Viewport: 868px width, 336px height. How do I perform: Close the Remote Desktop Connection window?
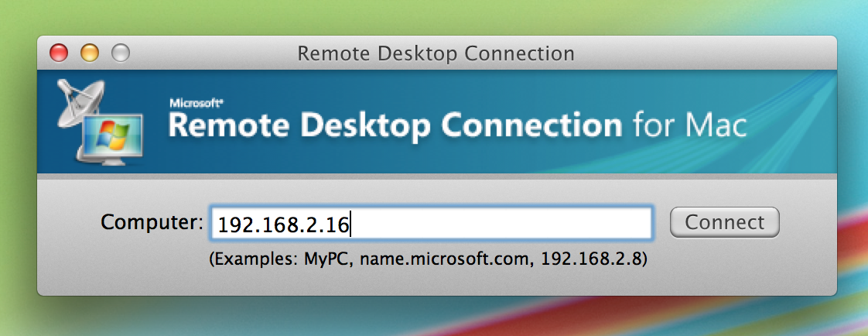[59, 53]
